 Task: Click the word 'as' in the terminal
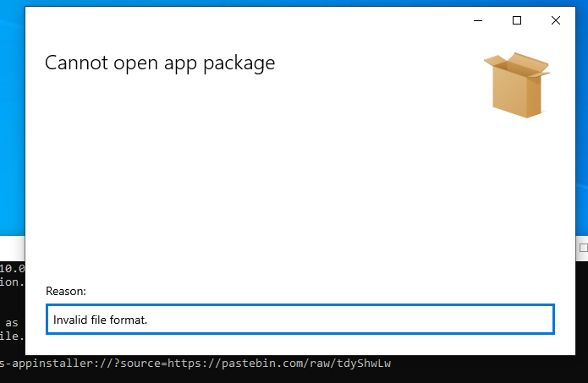pyautogui.click(x=12, y=323)
